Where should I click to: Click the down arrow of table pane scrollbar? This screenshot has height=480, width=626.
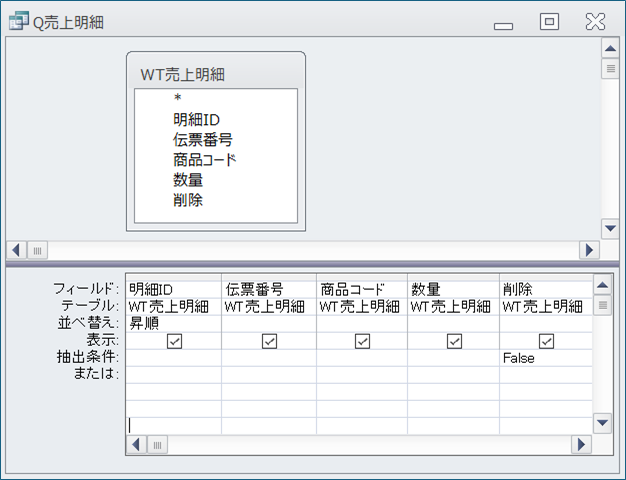610,228
